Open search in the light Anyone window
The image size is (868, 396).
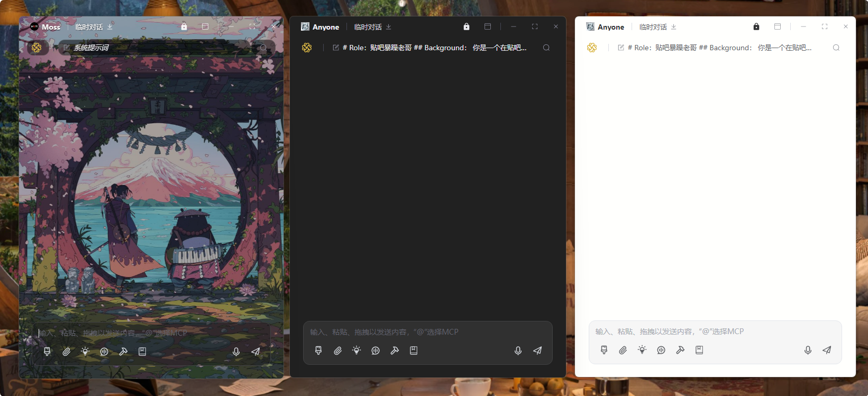pos(836,48)
